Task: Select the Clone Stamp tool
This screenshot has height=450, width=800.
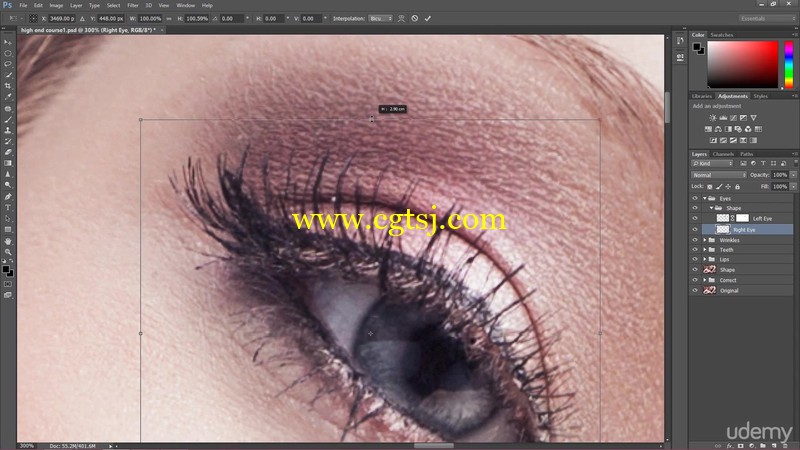Action: pos(8,131)
